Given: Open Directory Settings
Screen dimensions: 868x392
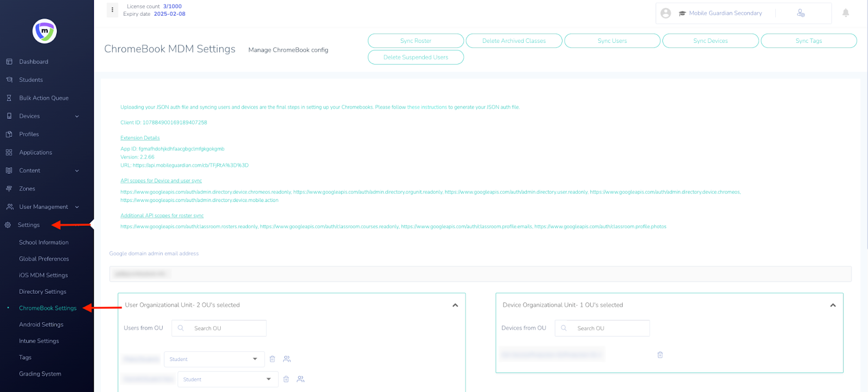Looking at the screenshot, I should 43,292.
